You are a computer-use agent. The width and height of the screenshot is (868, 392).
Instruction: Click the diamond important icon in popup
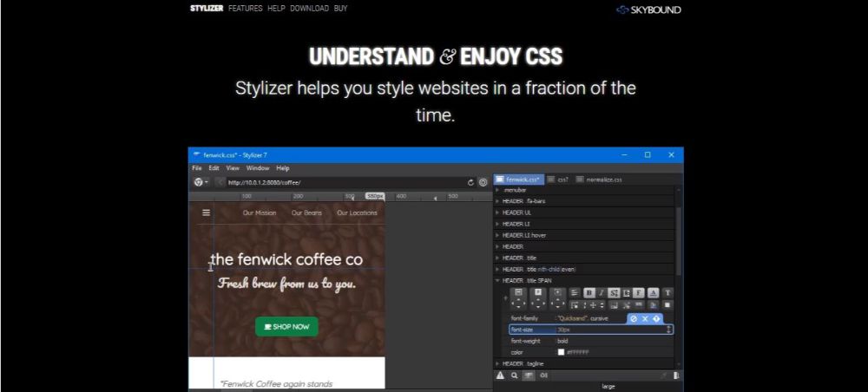click(x=656, y=318)
